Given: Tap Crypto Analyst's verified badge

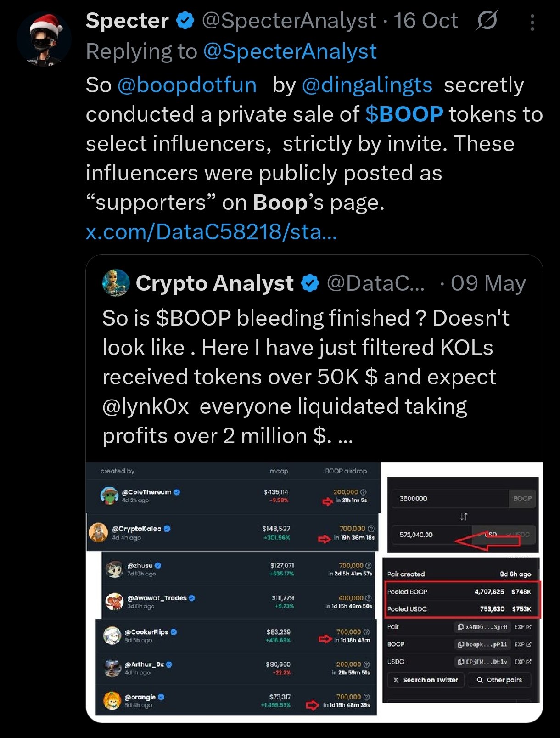Looking at the screenshot, I should [310, 283].
